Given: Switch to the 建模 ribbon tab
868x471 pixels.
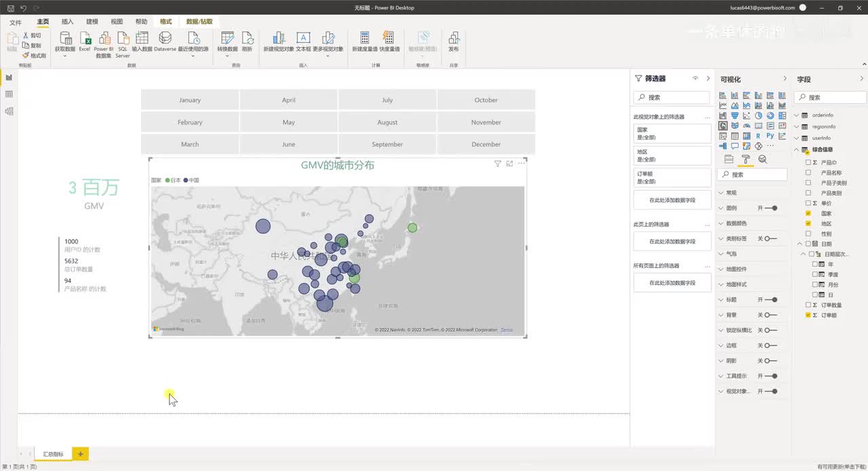Looking at the screenshot, I should (92, 22).
